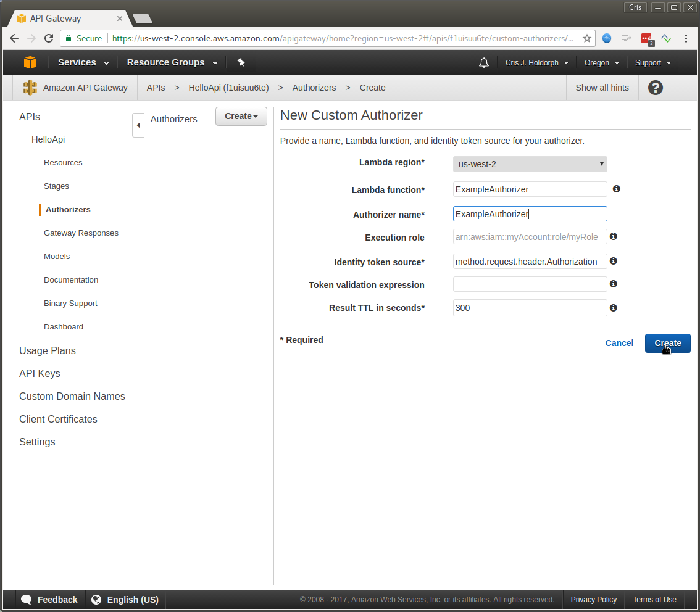Image resolution: width=700 pixels, height=612 pixels.
Task: Bookmark this page with the star
Action: pyautogui.click(x=586, y=38)
